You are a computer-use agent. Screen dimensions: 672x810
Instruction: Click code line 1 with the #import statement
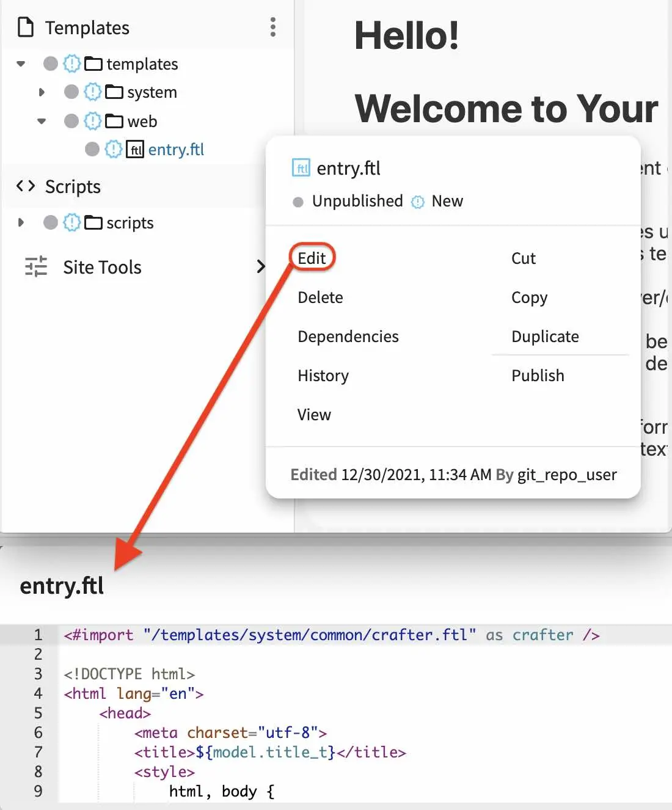pyautogui.click(x=332, y=635)
